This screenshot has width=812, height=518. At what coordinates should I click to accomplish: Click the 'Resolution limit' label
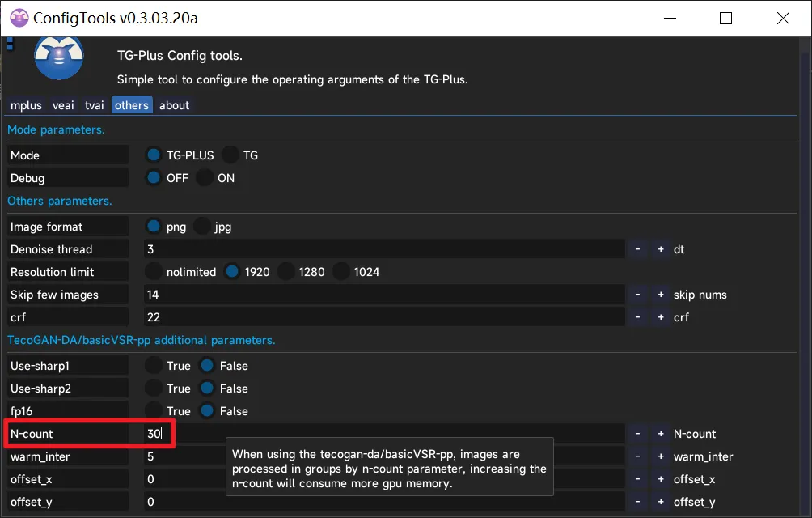click(52, 271)
